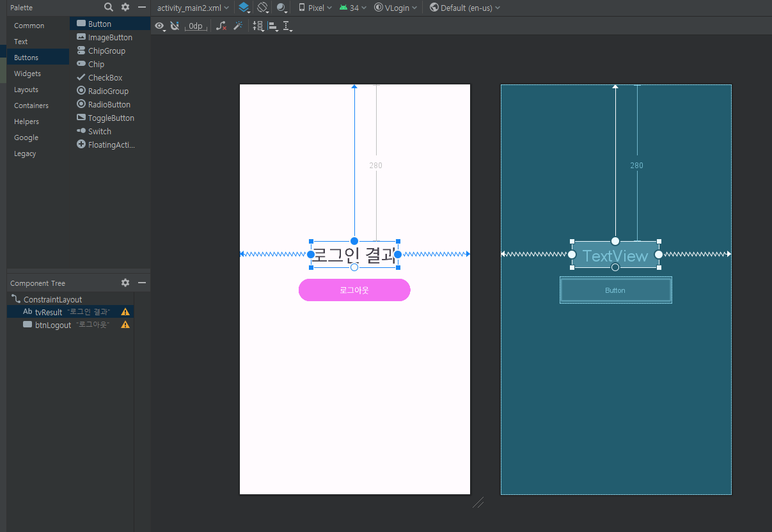Open design surface layers selector
The height and width of the screenshot is (532, 772).
(244, 8)
